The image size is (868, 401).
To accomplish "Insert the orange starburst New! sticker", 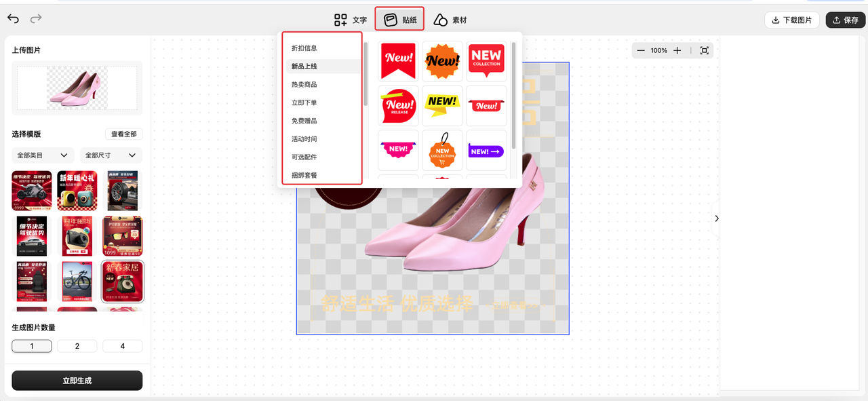I will tap(442, 61).
